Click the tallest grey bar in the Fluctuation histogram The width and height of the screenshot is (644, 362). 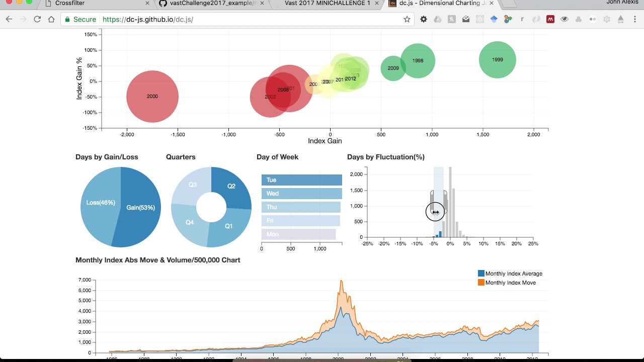pos(450,202)
